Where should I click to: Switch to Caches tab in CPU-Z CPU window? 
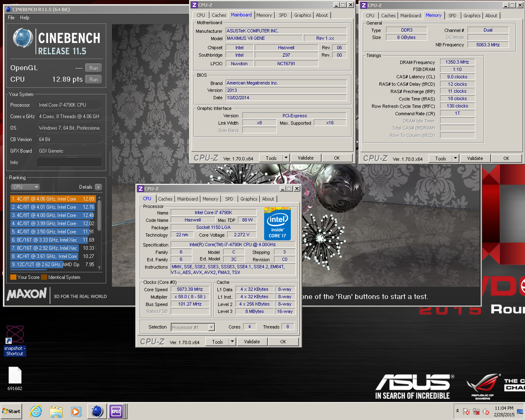[x=165, y=199]
